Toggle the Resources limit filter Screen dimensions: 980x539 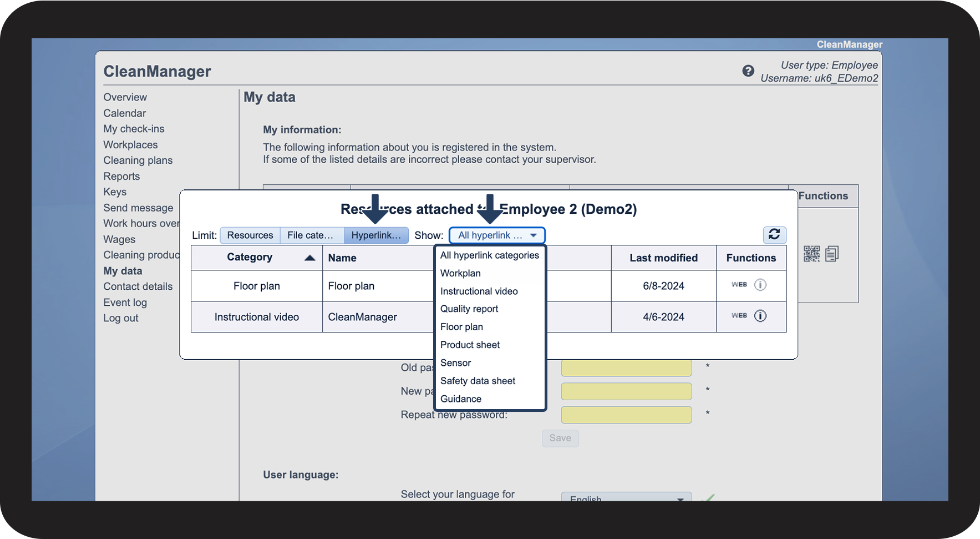[250, 235]
